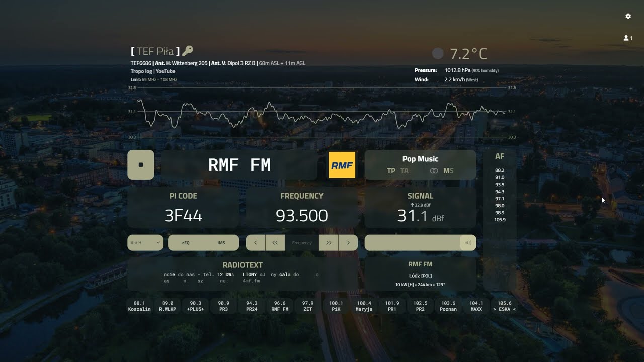Tune to AF frequency 105.9
The width and height of the screenshot is (644, 362).
pos(500,220)
